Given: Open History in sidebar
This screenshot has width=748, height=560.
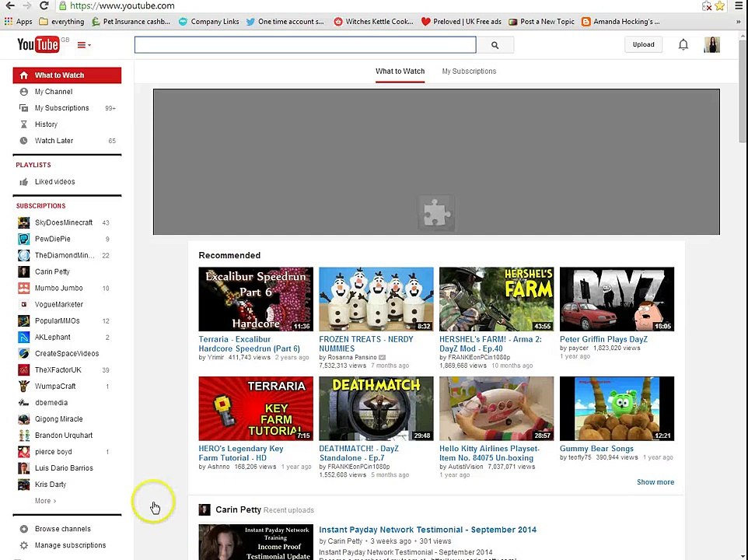Looking at the screenshot, I should 67,124.
